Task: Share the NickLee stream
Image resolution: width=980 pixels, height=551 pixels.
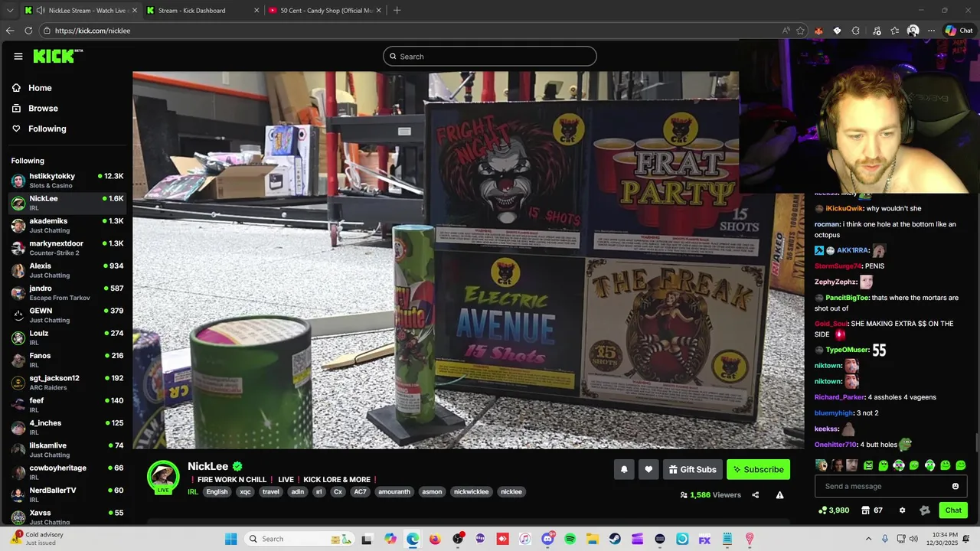Action: (755, 495)
